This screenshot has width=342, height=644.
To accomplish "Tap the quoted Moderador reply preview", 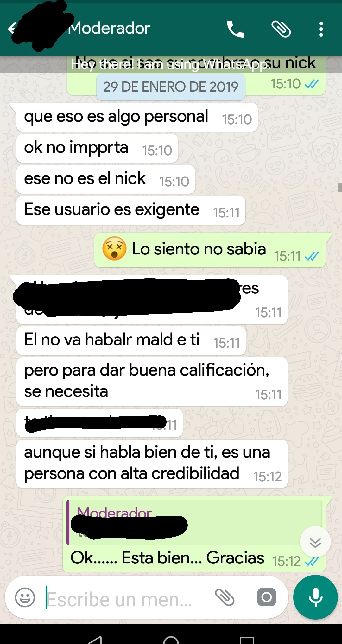I will click(194, 523).
